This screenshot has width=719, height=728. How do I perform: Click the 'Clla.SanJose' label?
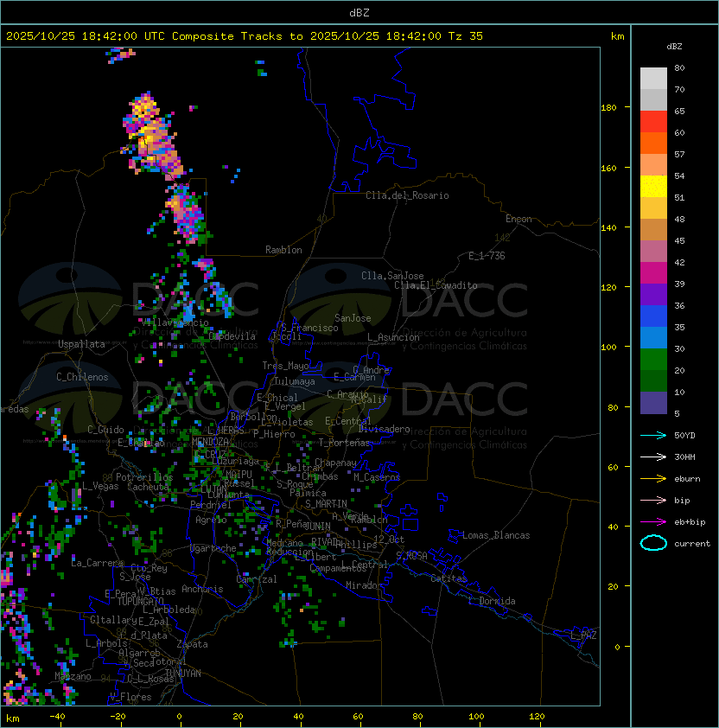coord(392,276)
